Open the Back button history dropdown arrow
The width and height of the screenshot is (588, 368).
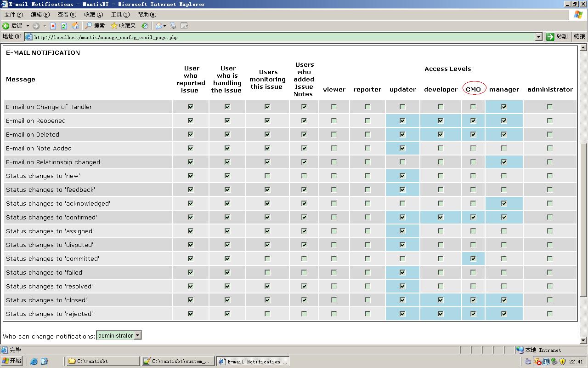(28, 26)
